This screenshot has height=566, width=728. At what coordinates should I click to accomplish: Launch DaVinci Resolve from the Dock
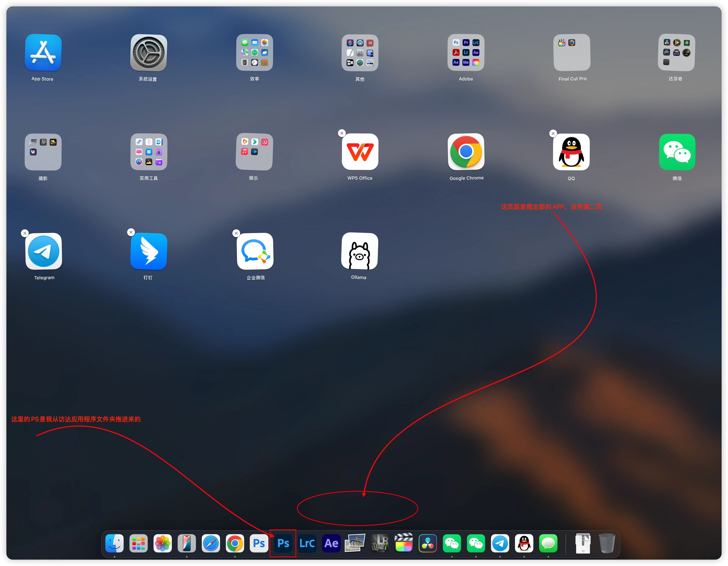[x=428, y=543]
